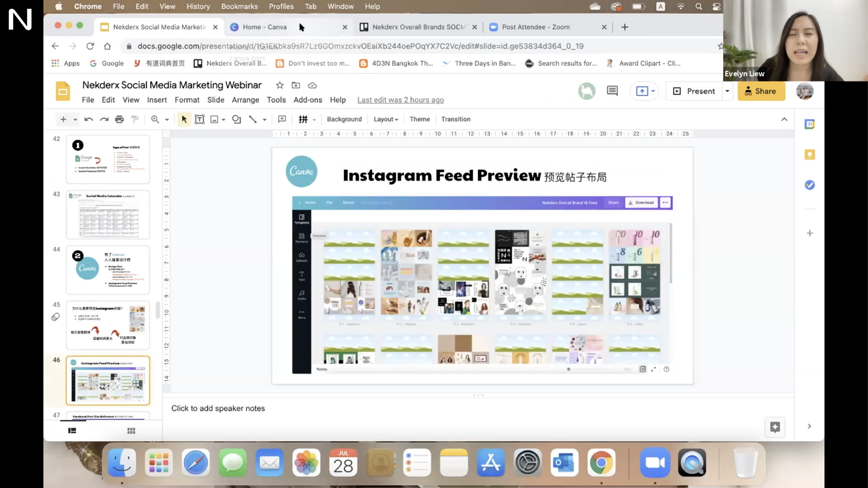
Task: Open Google Calendar side panel icon
Action: click(810, 124)
